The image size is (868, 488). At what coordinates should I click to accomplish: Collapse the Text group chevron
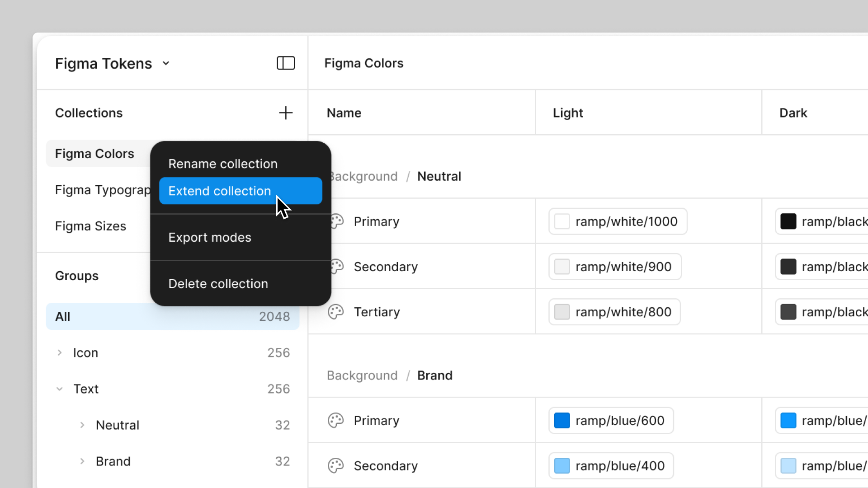click(60, 389)
